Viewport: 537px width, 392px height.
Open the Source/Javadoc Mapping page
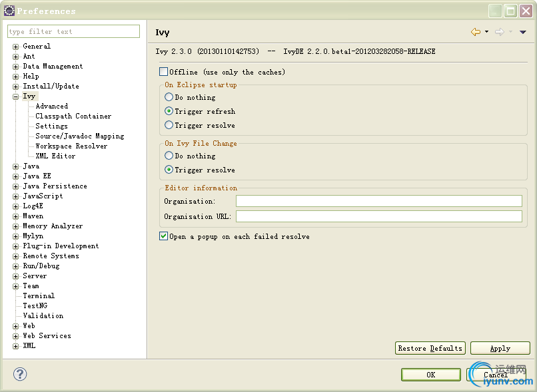pos(80,136)
